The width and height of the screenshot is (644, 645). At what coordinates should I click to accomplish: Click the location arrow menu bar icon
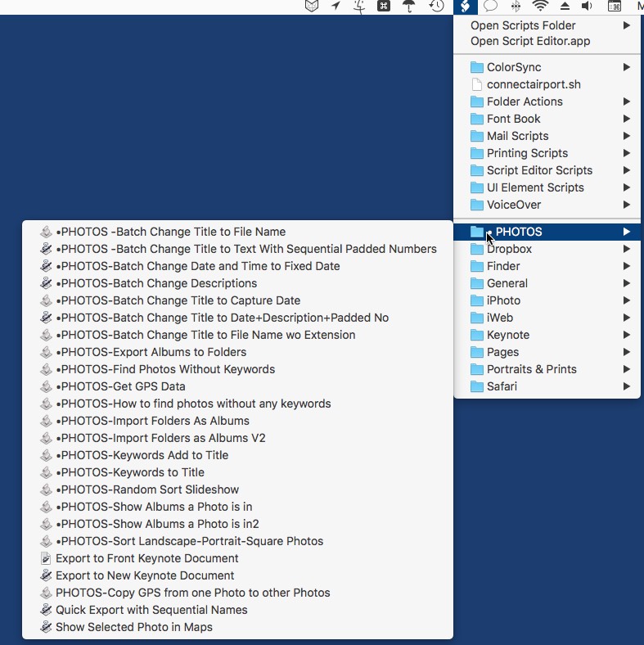336,6
